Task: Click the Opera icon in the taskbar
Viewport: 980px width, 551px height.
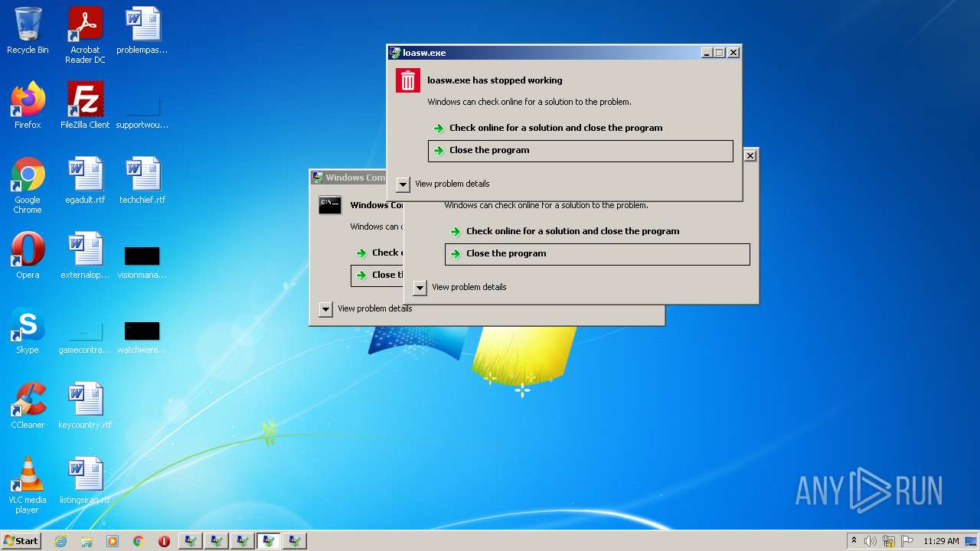Action: [164, 541]
